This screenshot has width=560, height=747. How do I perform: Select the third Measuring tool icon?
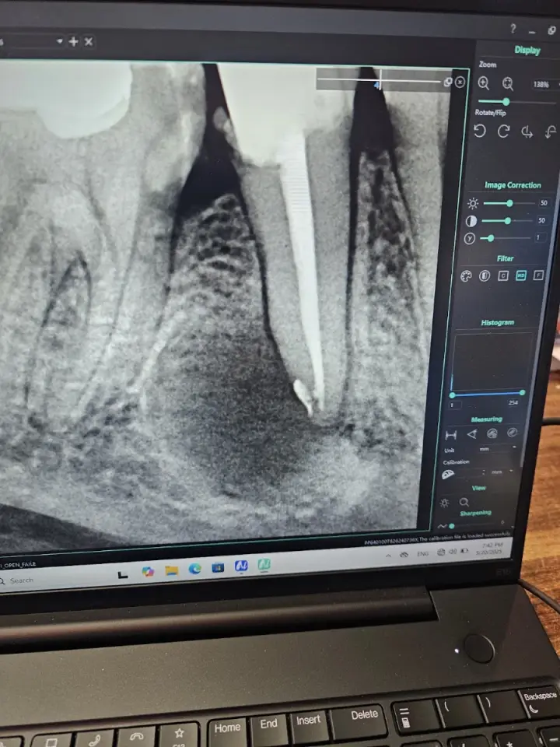click(492, 433)
